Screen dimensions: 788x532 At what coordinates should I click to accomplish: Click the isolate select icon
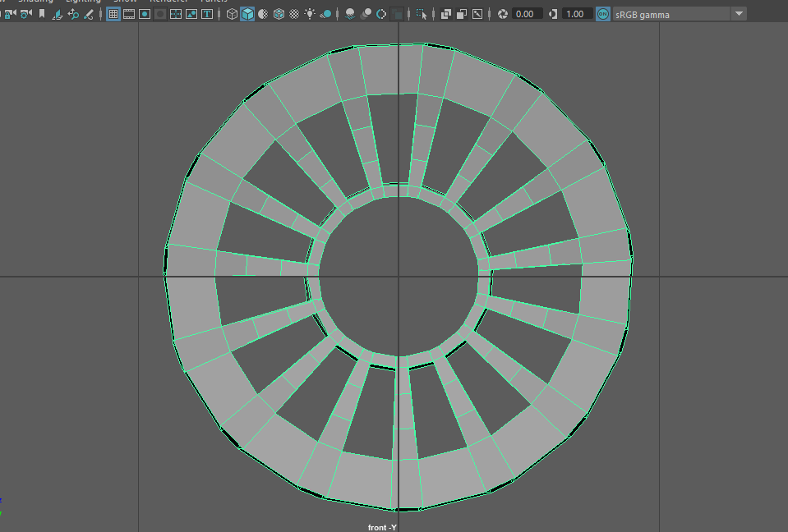coord(422,14)
